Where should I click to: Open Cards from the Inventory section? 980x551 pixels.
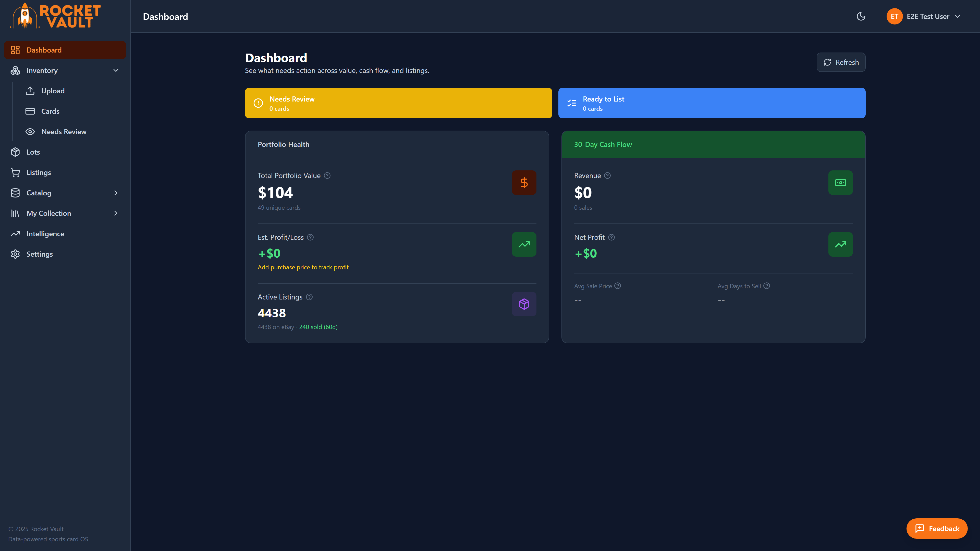click(x=50, y=111)
